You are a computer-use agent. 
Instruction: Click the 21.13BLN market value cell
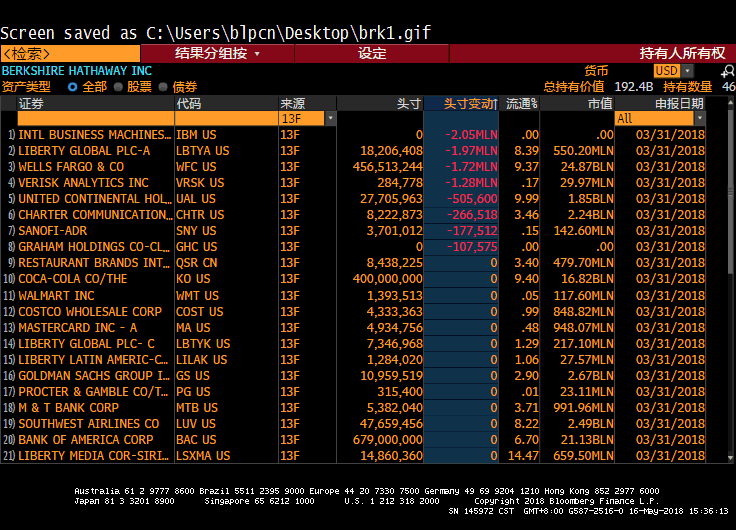[587, 439]
